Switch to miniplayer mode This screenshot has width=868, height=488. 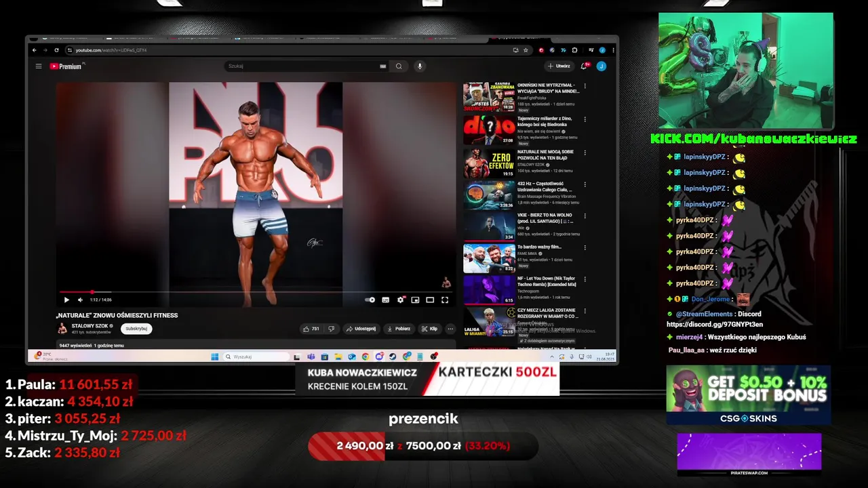[415, 300]
